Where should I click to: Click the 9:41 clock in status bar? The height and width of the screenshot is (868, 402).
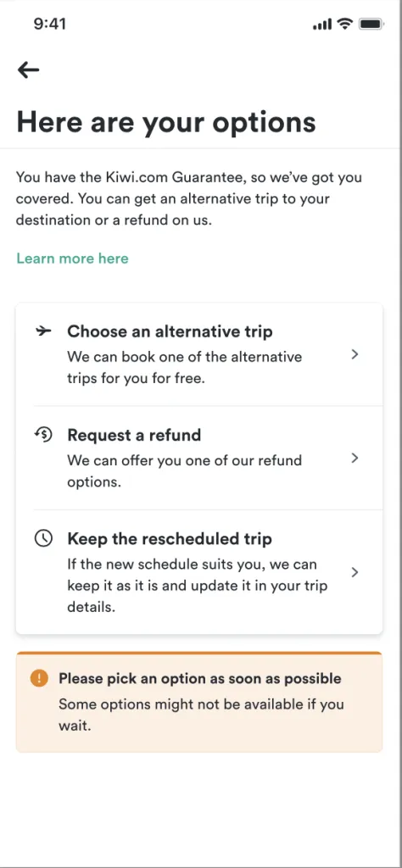(x=50, y=24)
